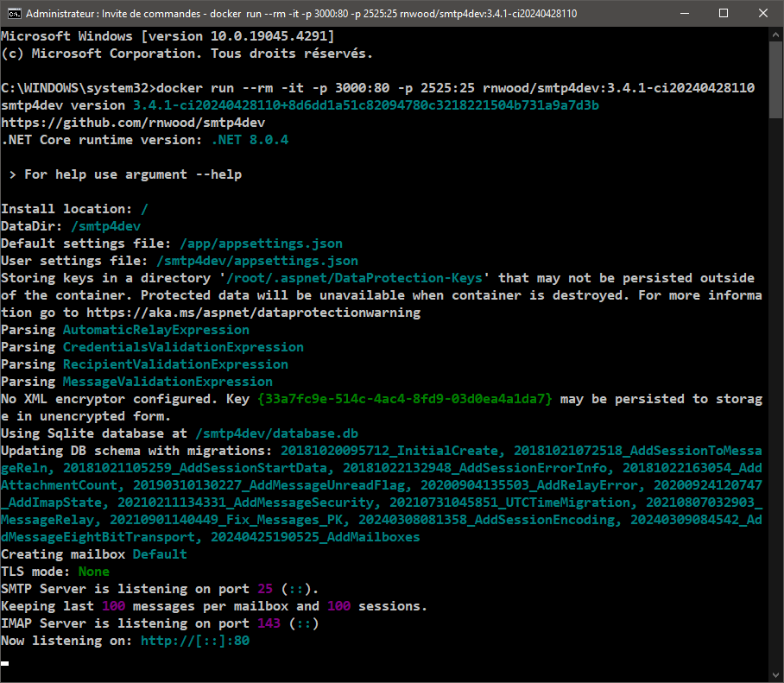Click 20181020095712_InitialCreate migration name
Image resolution: width=784 pixels, height=683 pixels.
coord(389,451)
